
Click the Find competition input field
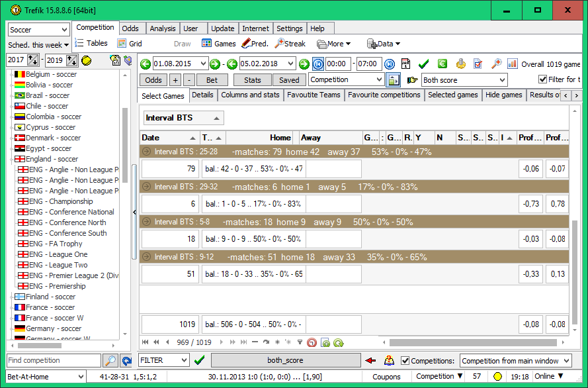tap(54, 361)
